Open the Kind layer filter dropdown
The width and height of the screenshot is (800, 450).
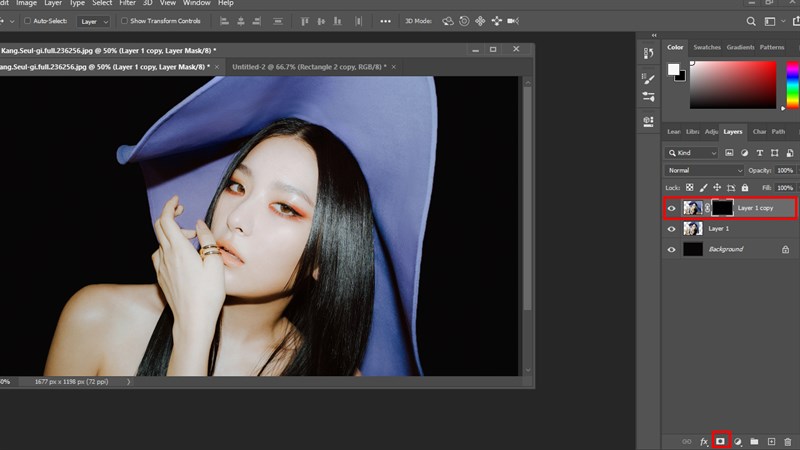pos(692,153)
